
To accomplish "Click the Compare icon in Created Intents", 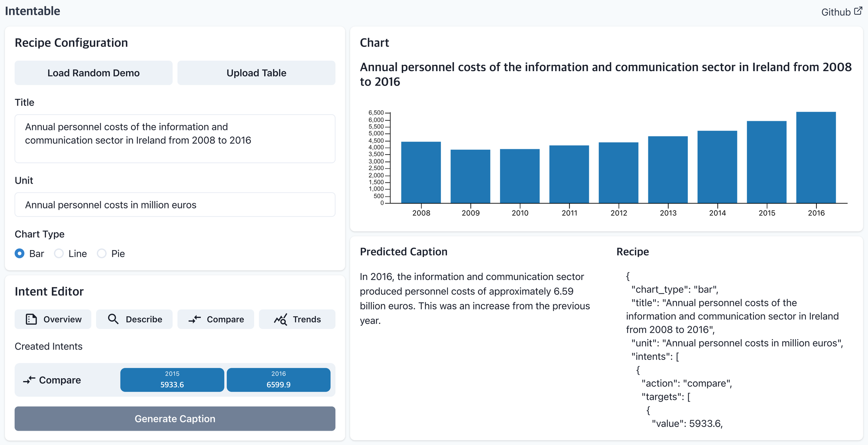I will (29, 380).
